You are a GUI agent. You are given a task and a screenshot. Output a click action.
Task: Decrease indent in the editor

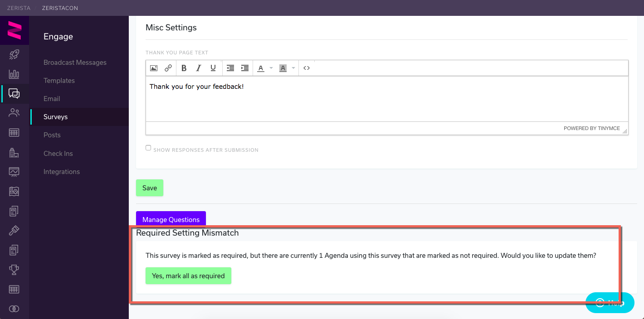click(230, 68)
